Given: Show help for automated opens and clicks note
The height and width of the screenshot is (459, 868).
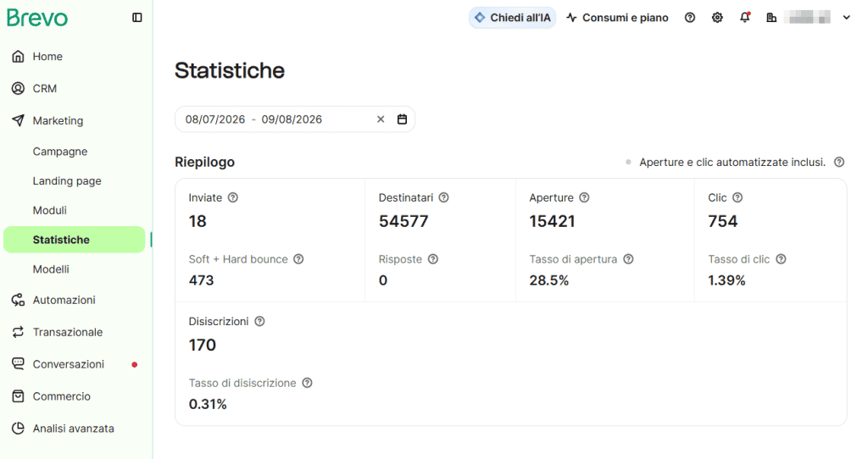Looking at the screenshot, I should [x=839, y=162].
